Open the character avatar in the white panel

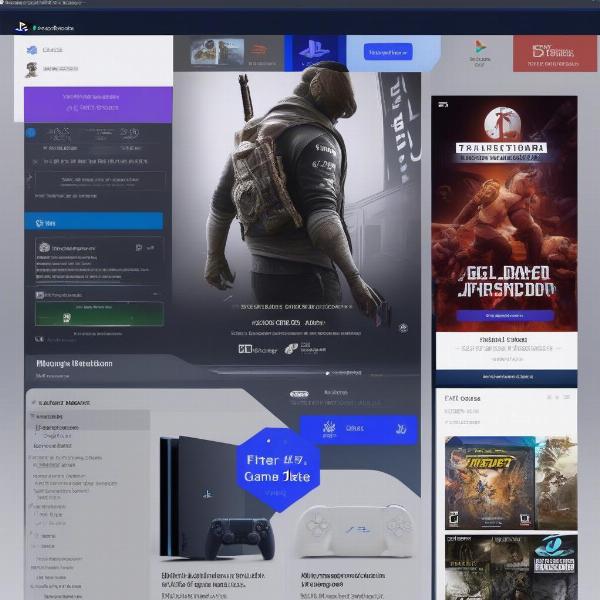pos(31,70)
